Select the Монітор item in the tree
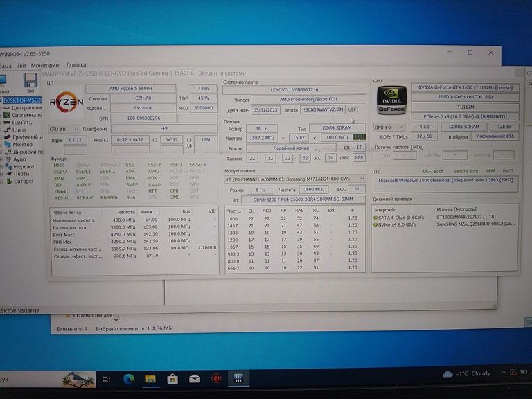This screenshot has height=399, width=532. (x=22, y=144)
